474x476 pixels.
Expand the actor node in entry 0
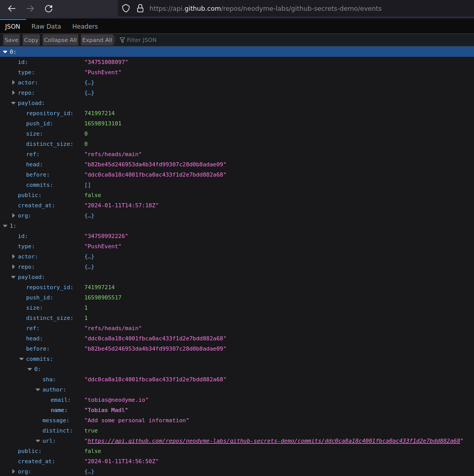(13, 82)
